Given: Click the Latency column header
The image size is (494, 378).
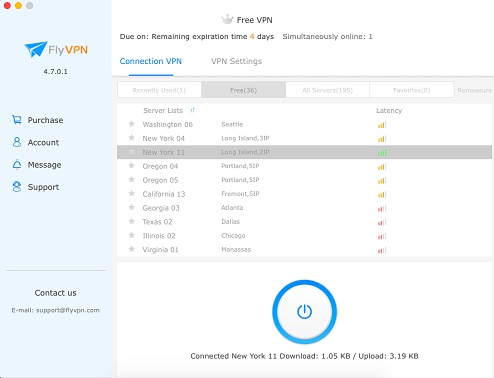Looking at the screenshot, I should (389, 110).
